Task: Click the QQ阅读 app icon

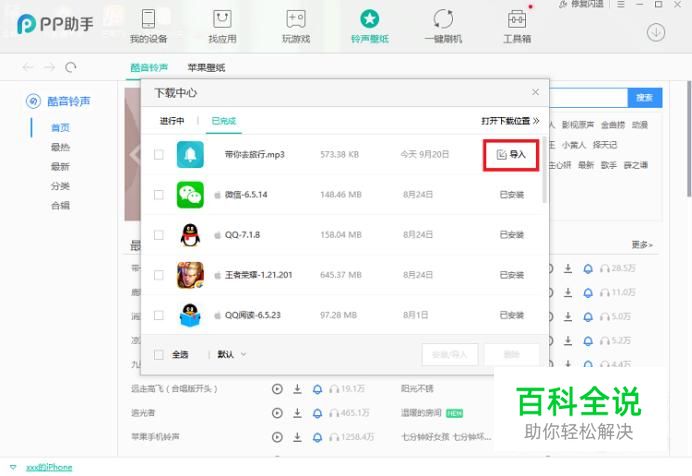Action: 190,315
